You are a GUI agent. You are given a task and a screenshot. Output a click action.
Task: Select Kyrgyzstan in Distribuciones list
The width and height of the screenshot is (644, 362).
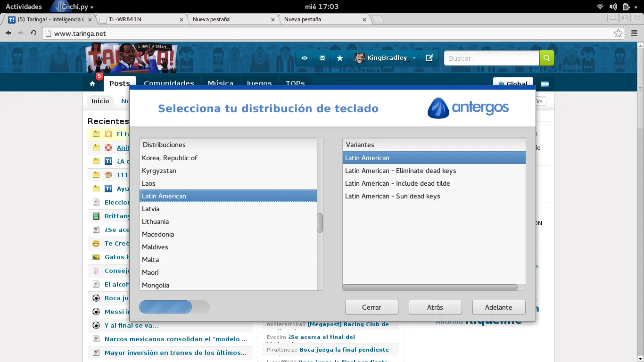(228, 171)
